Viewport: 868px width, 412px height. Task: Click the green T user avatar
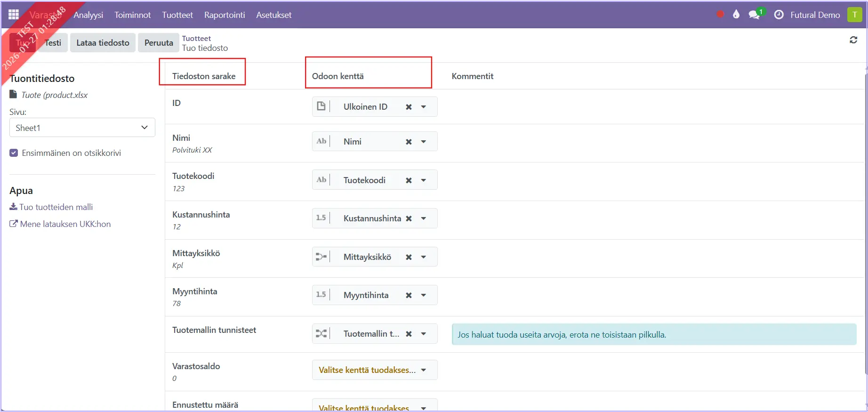(854, 15)
